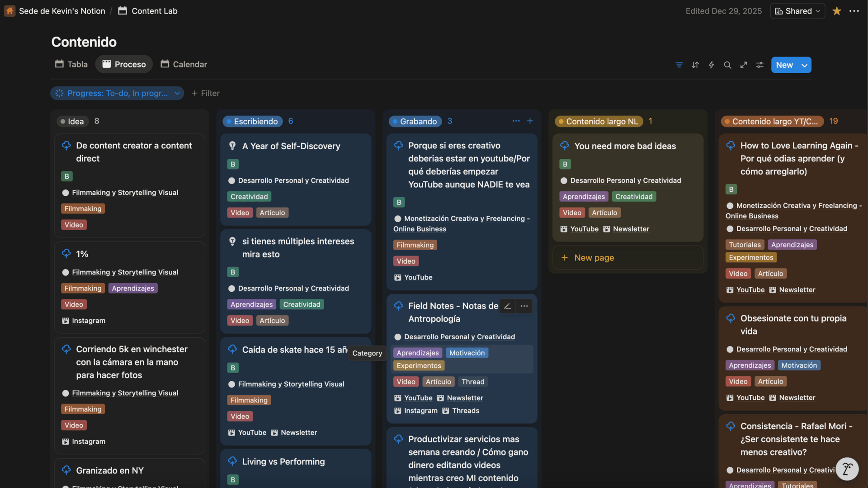Add a card to Grabando with plus icon
The width and height of the screenshot is (868, 488).
530,121
